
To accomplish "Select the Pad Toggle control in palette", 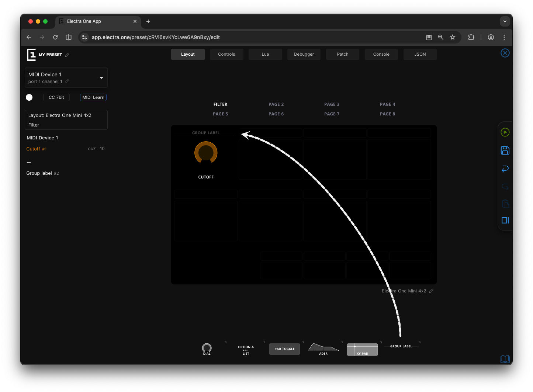I will coord(284,349).
